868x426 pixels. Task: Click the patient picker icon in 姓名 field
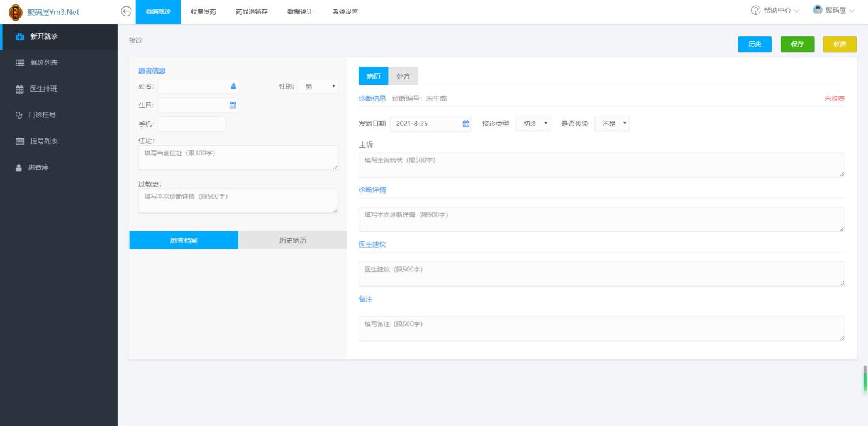pos(233,86)
